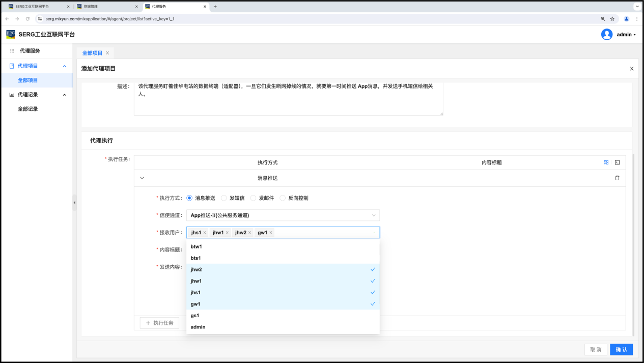Click the 确认 button
The height and width of the screenshot is (363, 644).
point(621,350)
